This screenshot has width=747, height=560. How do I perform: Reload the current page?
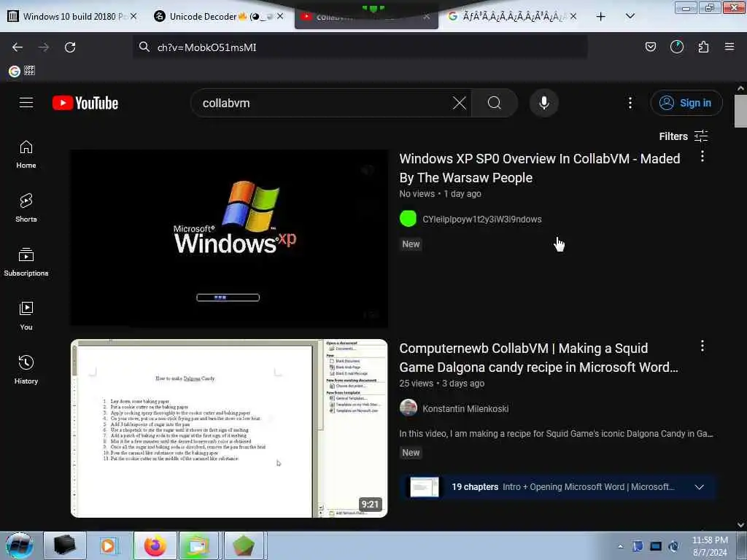click(70, 47)
